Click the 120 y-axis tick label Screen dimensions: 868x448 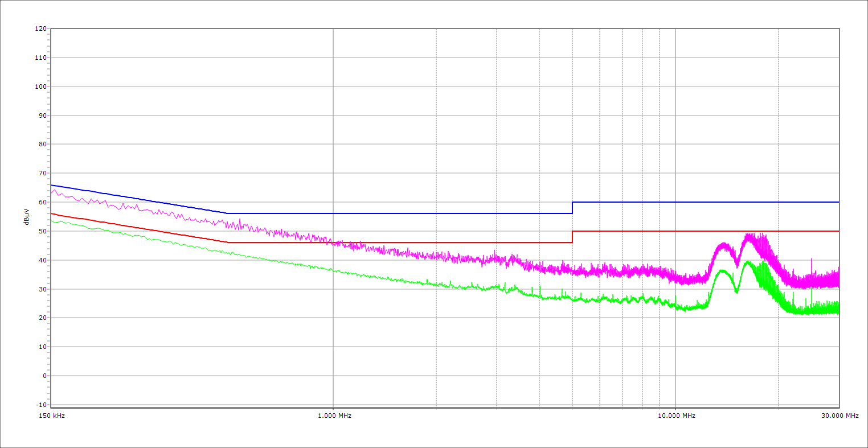(x=40, y=28)
